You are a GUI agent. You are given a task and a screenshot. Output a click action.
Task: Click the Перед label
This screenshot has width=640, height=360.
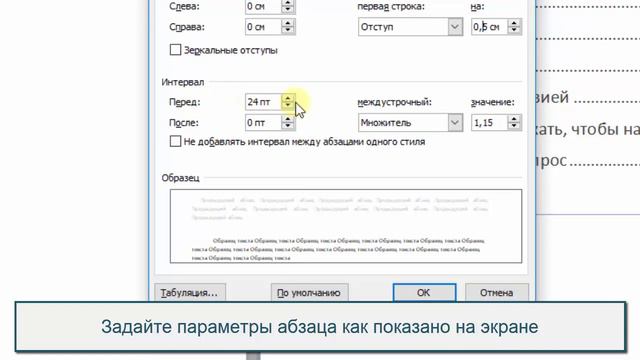[x=184, y=102]
